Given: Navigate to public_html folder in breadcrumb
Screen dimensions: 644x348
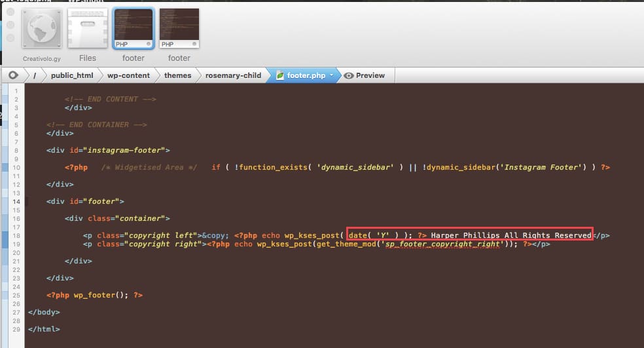Looking at the screenshot, I should pos(72,75).
